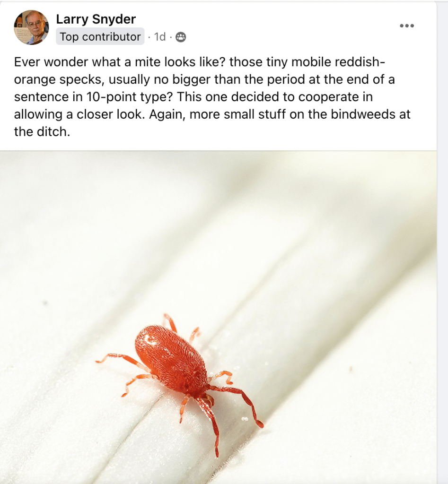Open Larry Snyder's profile via name

click(96, 19)
